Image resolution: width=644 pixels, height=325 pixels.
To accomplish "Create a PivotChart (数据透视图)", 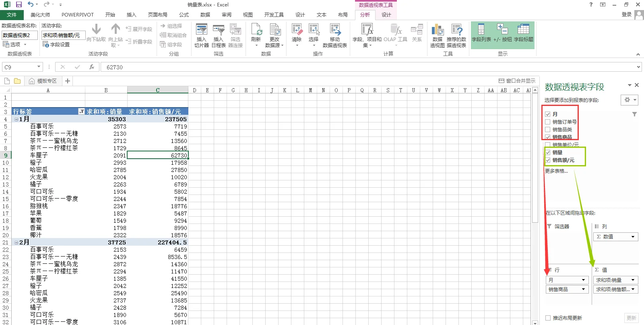I will (438, 35).
